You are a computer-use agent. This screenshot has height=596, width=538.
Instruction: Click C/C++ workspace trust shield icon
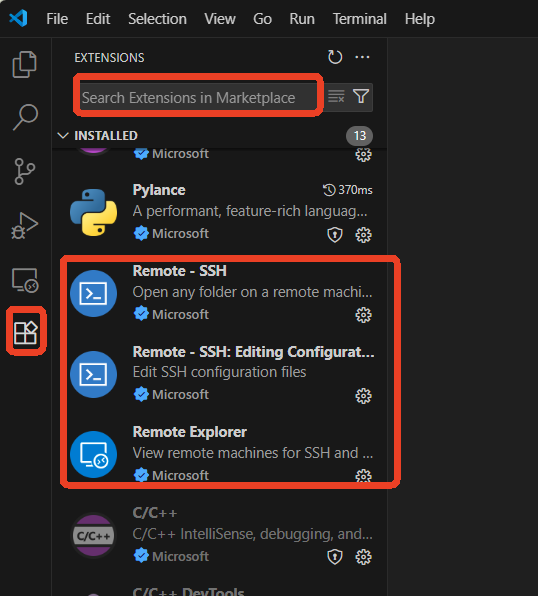335,557
